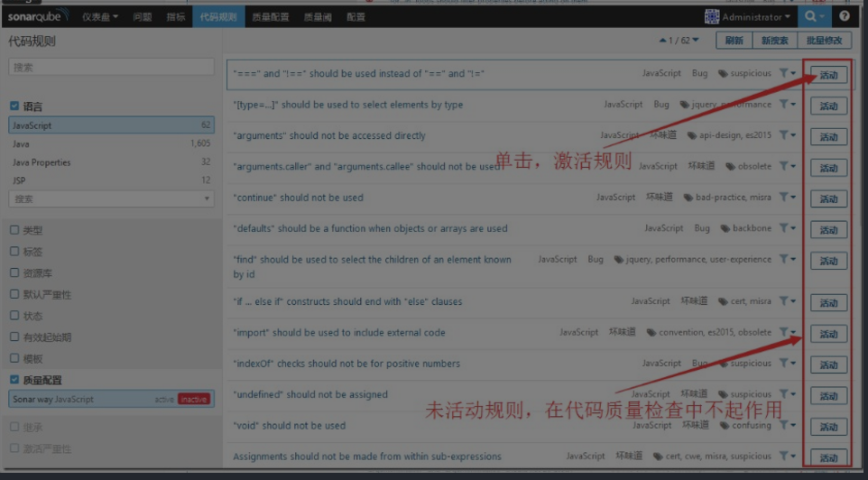Activate the 'continue' rule with 活动 button
Image resolution: width=868 pixels, height=480 pixels.
pos(828,198)
